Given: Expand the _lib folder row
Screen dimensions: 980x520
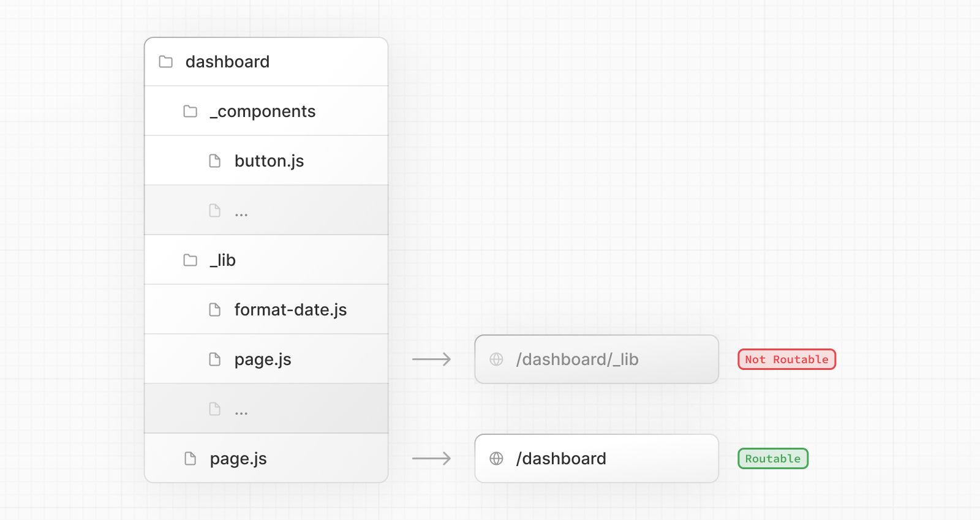Looking at the screenshot, I should pos(223,260).
